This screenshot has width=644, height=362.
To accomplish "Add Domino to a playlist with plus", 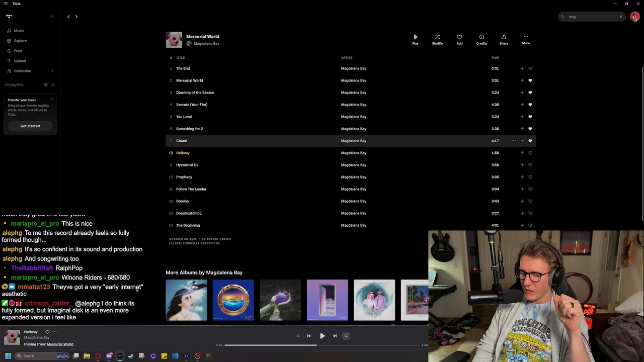I will click(x=522, y=201).
